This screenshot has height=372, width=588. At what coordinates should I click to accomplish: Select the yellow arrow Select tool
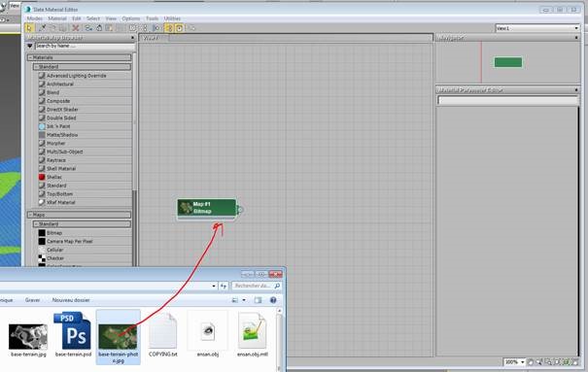pyautogui.click(x=29, y=28)
